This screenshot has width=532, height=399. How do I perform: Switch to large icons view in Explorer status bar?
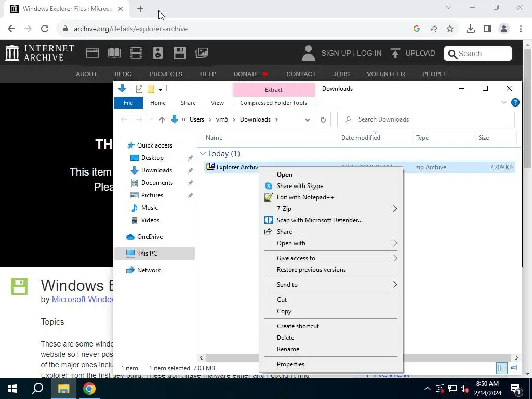[x=513, y=368]
